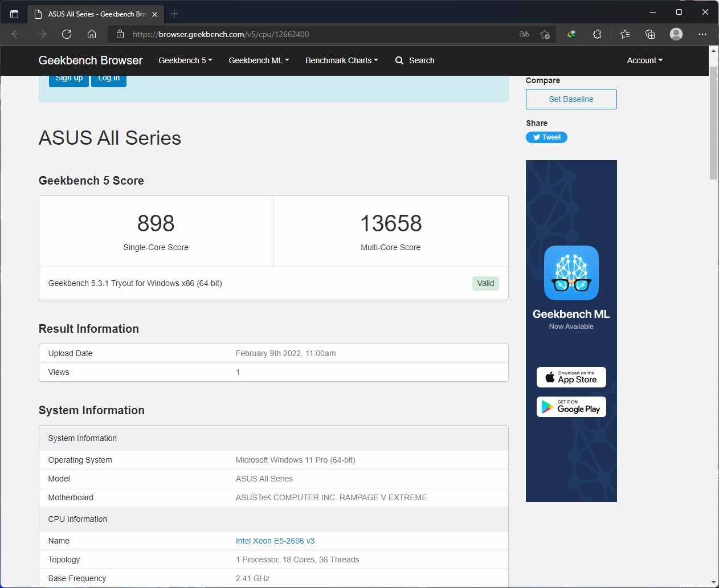
Task: Open the Settings and more menu
Action: pyautogui.click(x=702, y=34)
